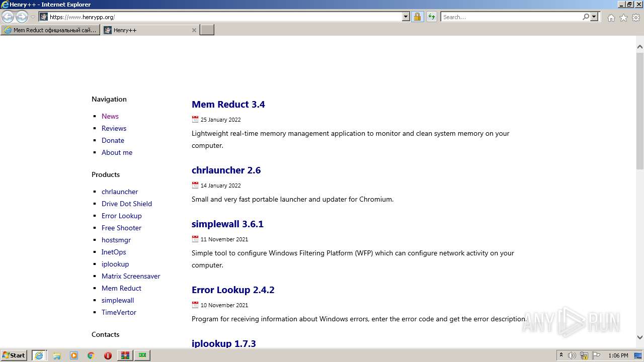Open the News navigation link

[x=110, y=116]
